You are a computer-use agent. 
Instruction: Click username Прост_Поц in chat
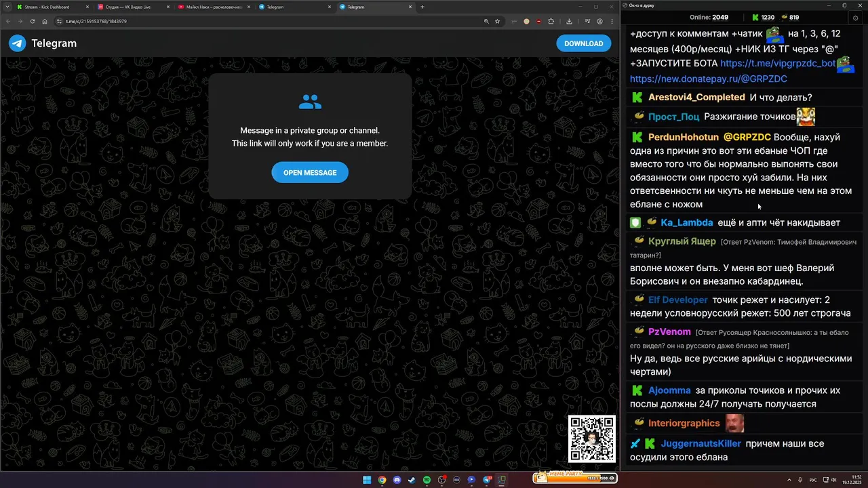673,117
